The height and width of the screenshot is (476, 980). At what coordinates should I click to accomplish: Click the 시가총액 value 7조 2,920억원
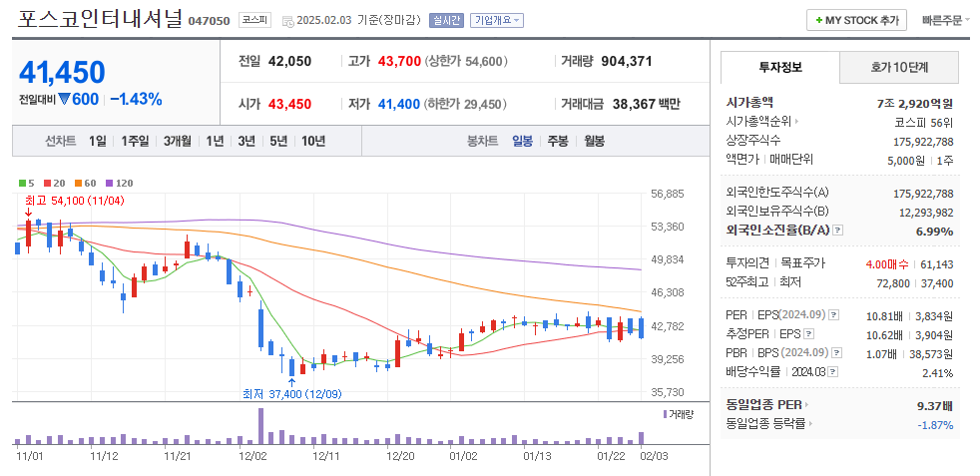[915, 103]
